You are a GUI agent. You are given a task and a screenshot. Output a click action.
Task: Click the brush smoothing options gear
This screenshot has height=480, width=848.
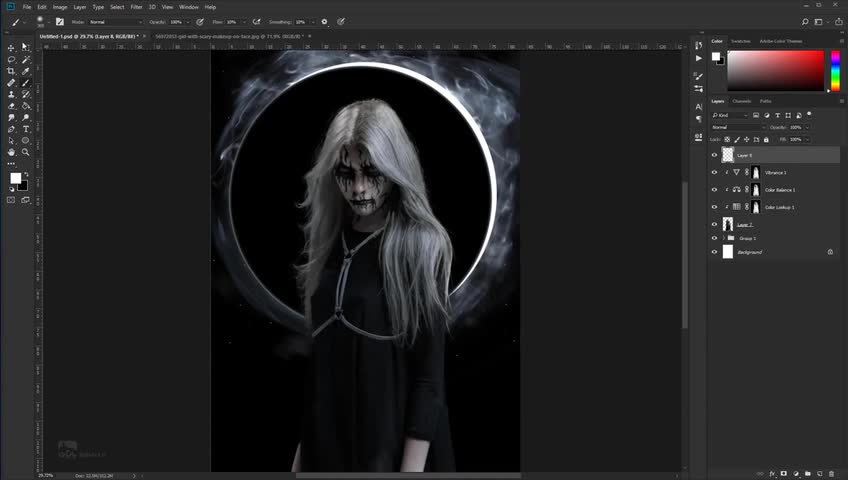click(324, 21)
